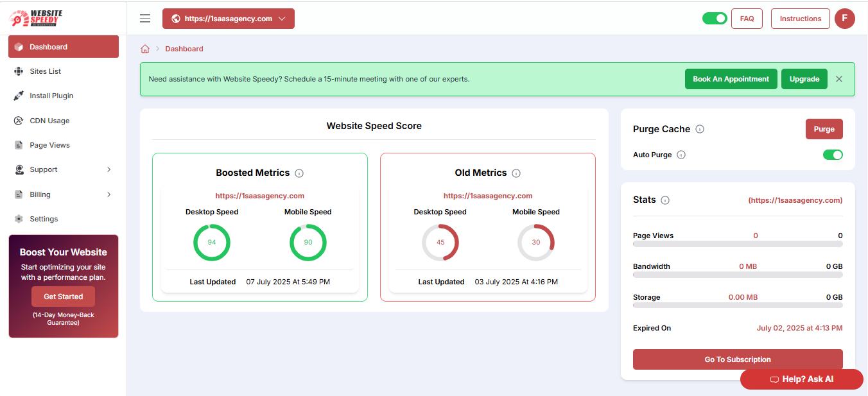868x396 pixels.
Task: Click info icon next to Boosted Metrics
Action: (x=299, y=173)
